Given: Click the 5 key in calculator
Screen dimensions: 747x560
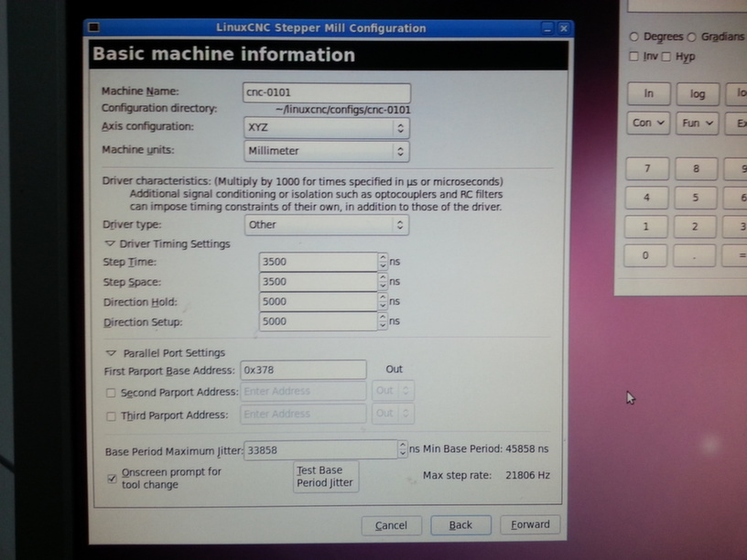Looking at the screenshot, I should click(695, 198).
